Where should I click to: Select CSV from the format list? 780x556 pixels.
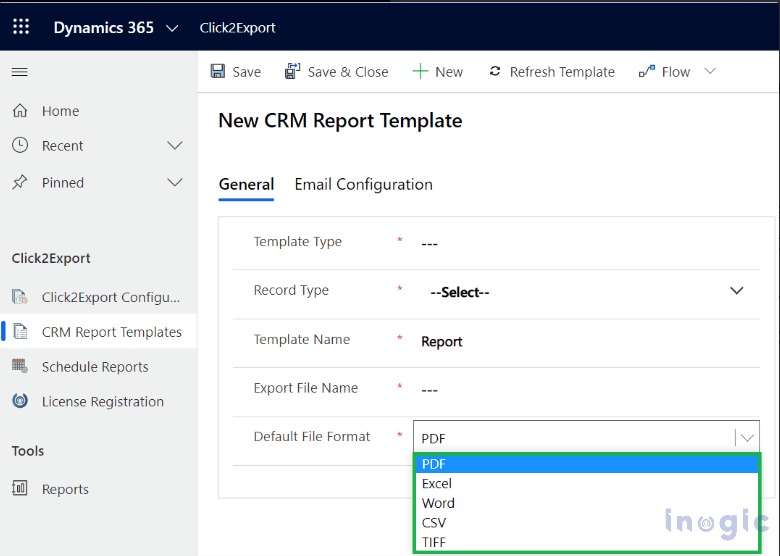(586, 523)
